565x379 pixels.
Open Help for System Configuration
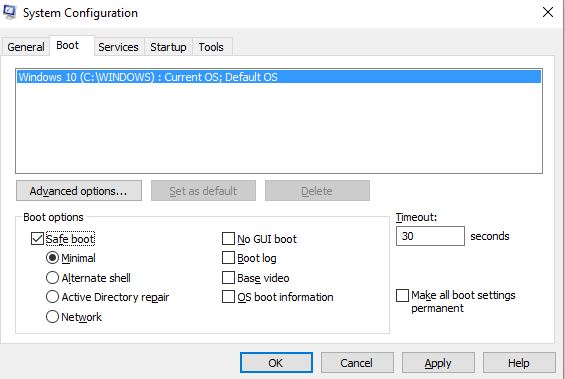click(519, 363)
